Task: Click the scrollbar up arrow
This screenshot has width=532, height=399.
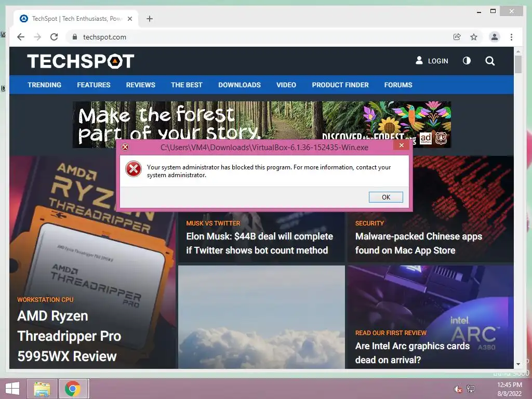Action: coord(518,51)
